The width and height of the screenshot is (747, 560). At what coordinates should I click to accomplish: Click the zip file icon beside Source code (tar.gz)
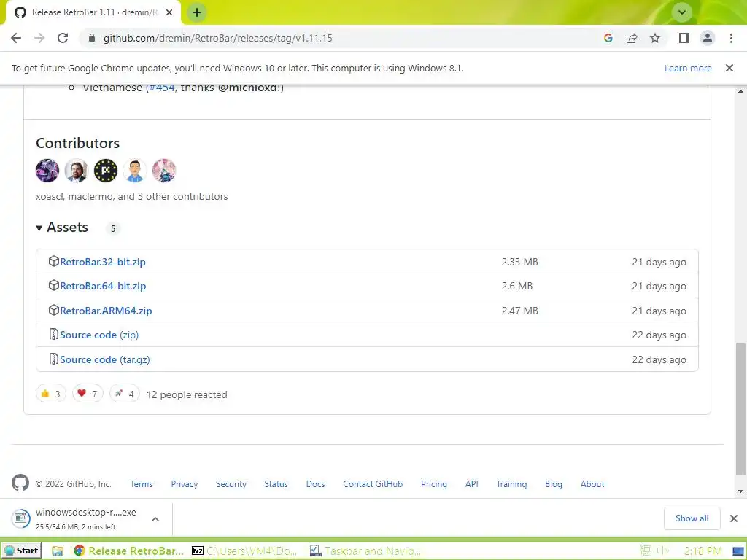coord(54,359)
